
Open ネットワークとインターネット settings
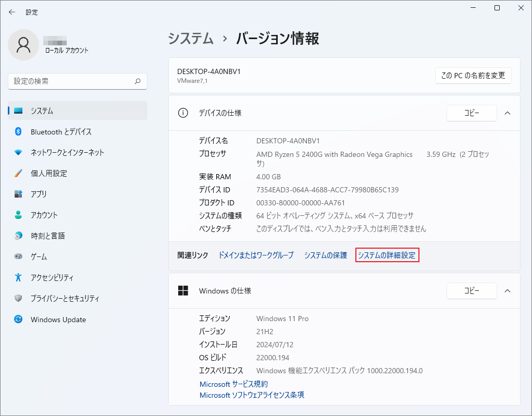coord(68,152)
